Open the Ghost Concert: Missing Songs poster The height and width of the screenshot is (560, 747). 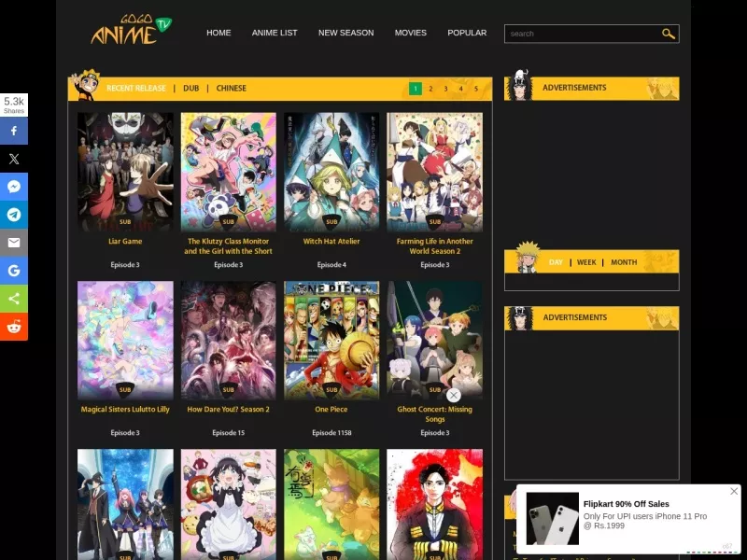pyautogui.click(x=434, y=340)
